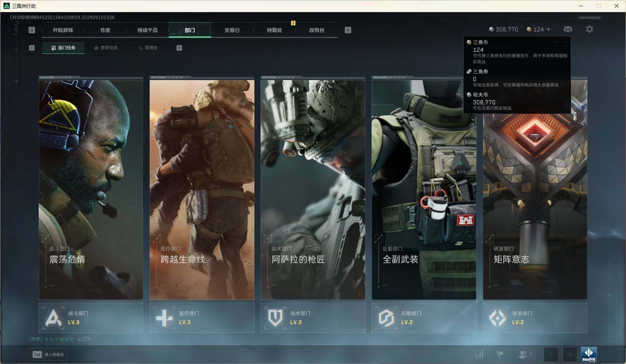Click the Q key hint before 开始游戏

32,30
